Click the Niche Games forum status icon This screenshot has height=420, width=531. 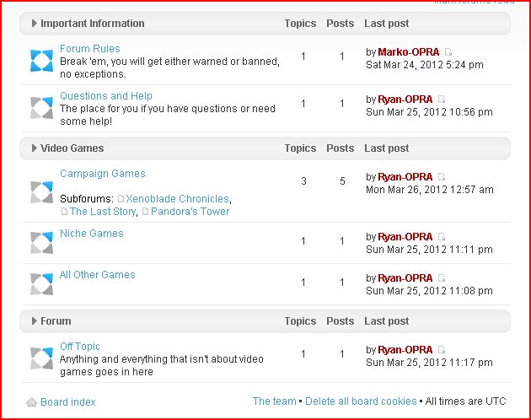[x=41, y=242]
